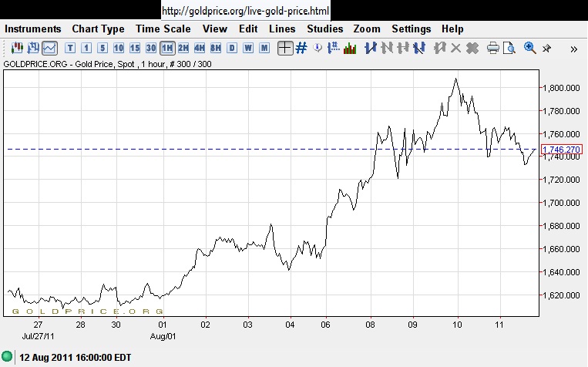Click the printer icon

tap(493, 48)
